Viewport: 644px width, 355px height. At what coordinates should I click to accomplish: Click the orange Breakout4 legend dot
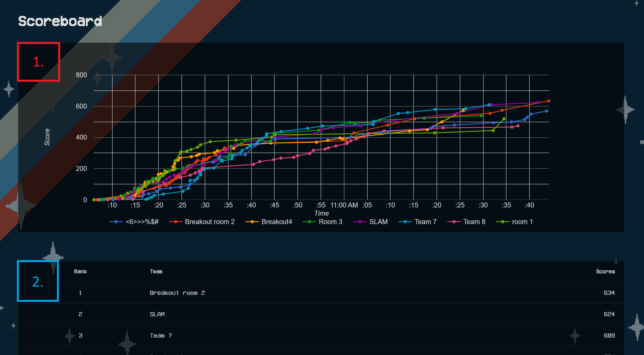(x=252, y=222)
